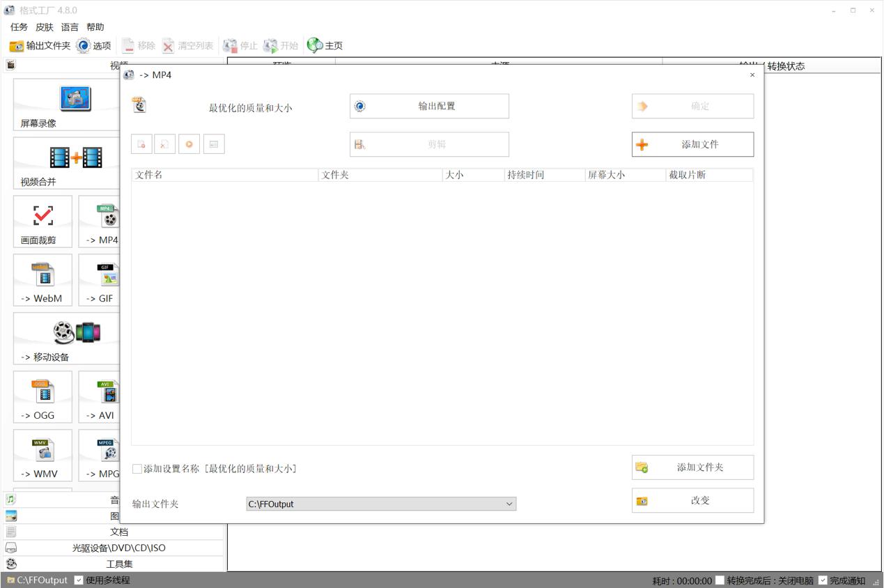Click 主页 homepage in the toolbar
This screenshot has width=884, height=588.
tap(326, 46)
